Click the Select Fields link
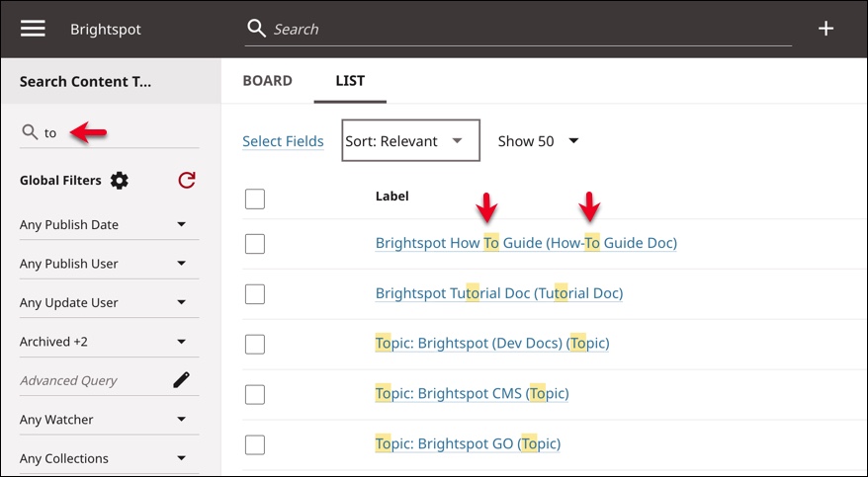The width and height of the screenshot is (868, 477). (x=283, y=141)
